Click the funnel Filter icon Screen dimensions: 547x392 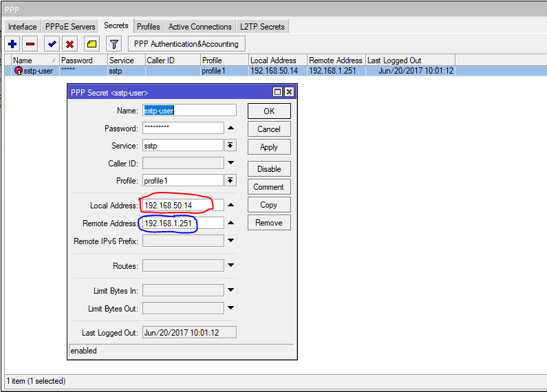114,44
